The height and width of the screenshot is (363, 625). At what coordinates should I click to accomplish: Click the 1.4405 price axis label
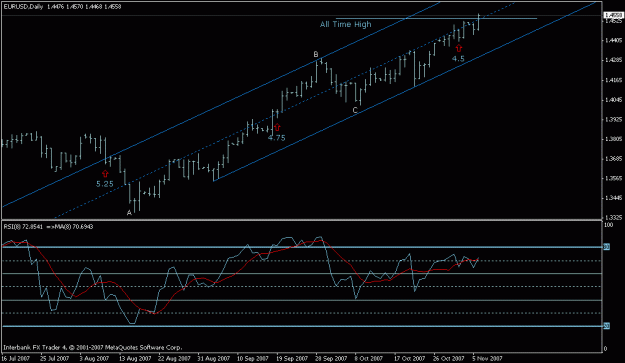pyautogui.click(x=614, y=40)
